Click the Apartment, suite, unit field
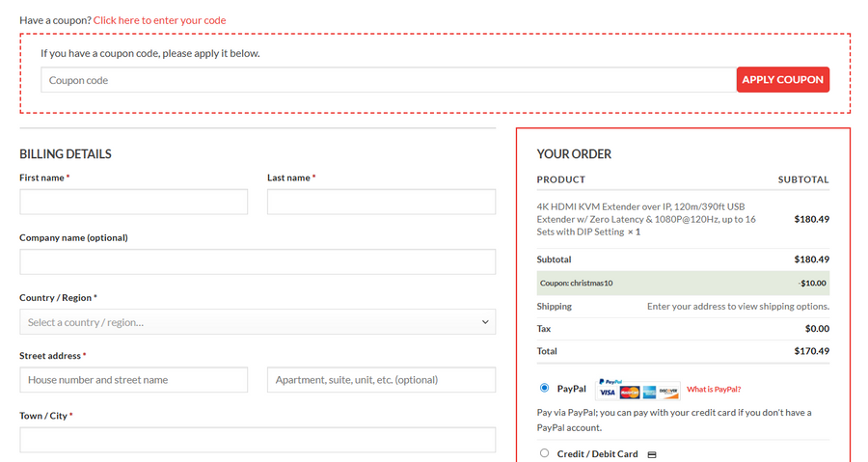 coord(381,380)
